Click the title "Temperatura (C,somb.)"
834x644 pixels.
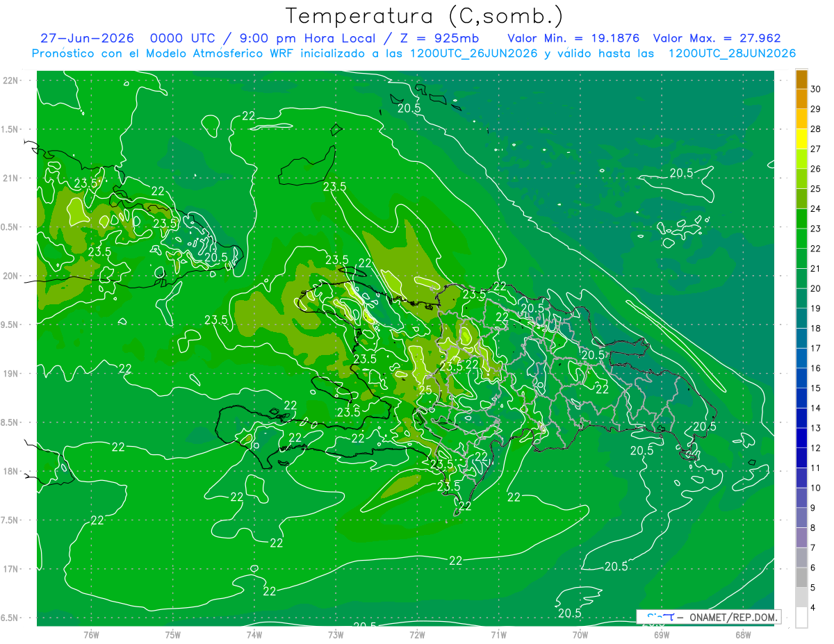[x=424, y=16]
